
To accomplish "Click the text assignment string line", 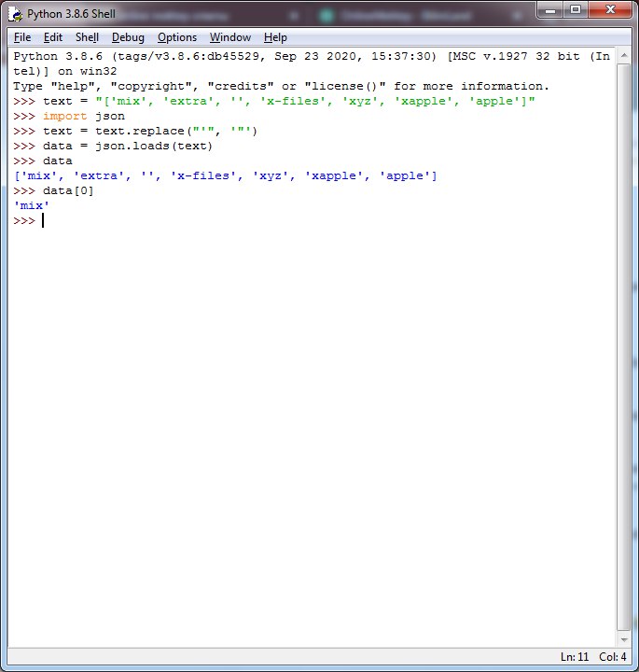I will coord(274,101).
